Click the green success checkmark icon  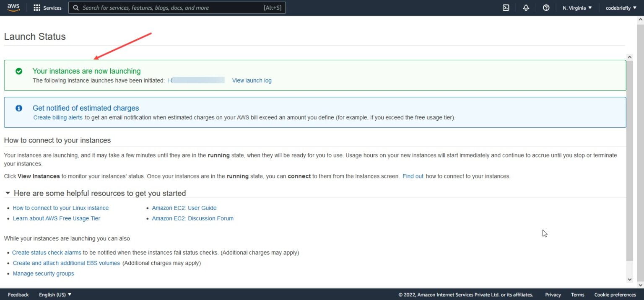point(19,71)
